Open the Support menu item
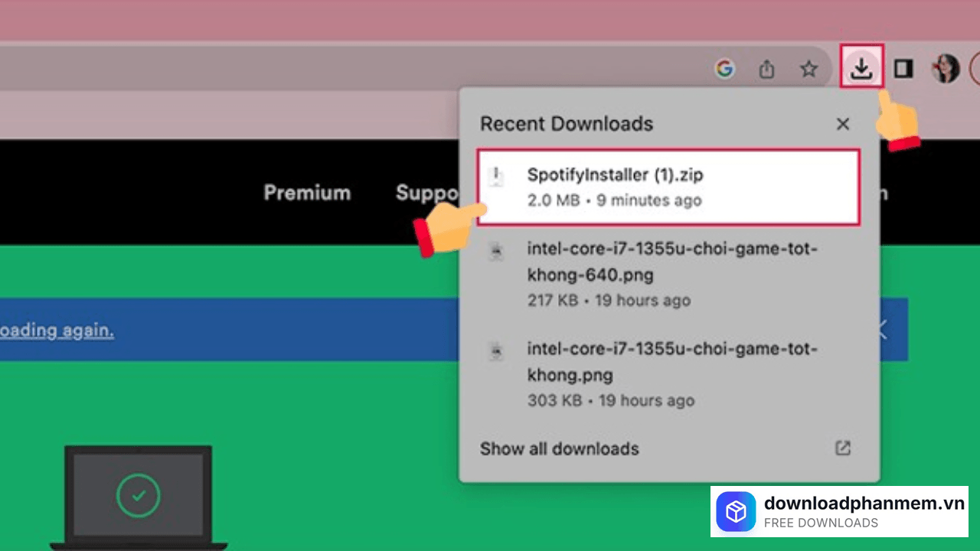980x551 pixels. [426, 192]
